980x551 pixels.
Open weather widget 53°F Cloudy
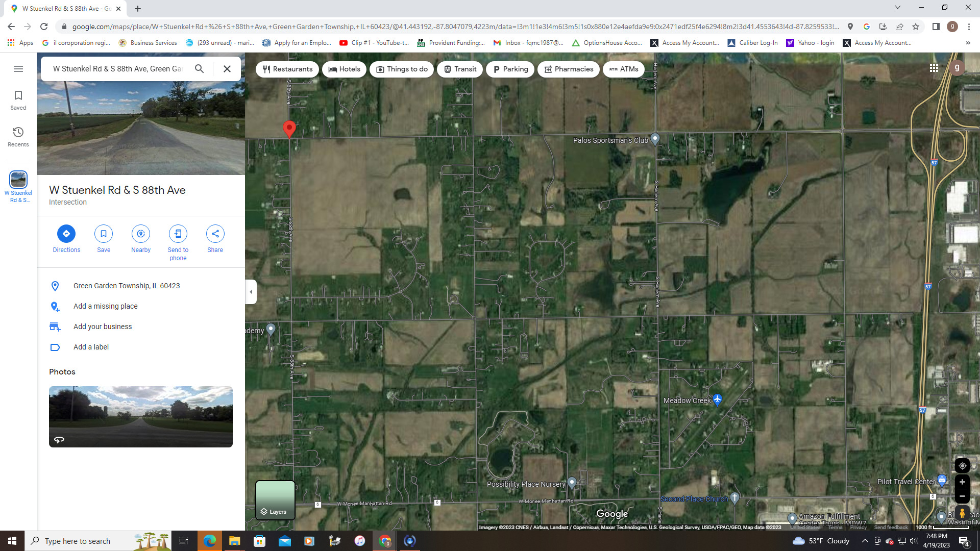pyautogui.click(x=821, y=541)
